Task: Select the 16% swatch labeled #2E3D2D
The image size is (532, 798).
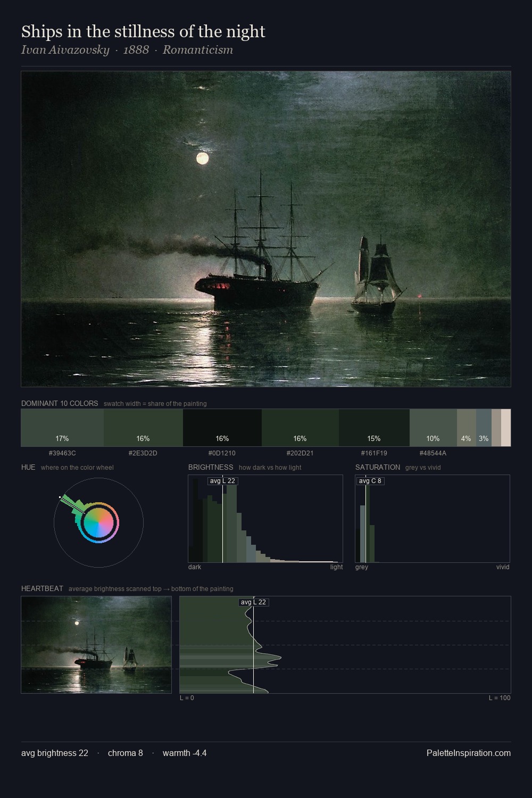Action: (x=143, y=428)
